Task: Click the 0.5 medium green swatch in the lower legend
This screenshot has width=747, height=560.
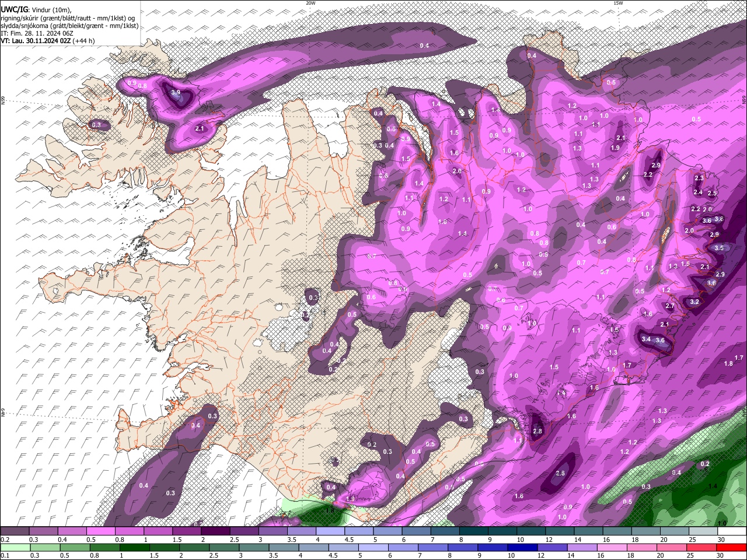Action: [x=74, y=548]
